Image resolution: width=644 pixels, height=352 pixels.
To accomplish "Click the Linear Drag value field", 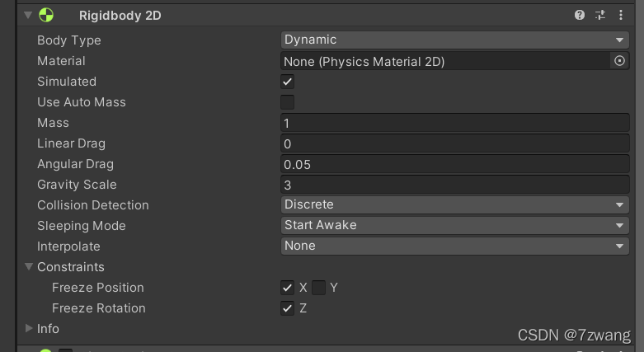I will pyautogui.click(x=455, y=143).
